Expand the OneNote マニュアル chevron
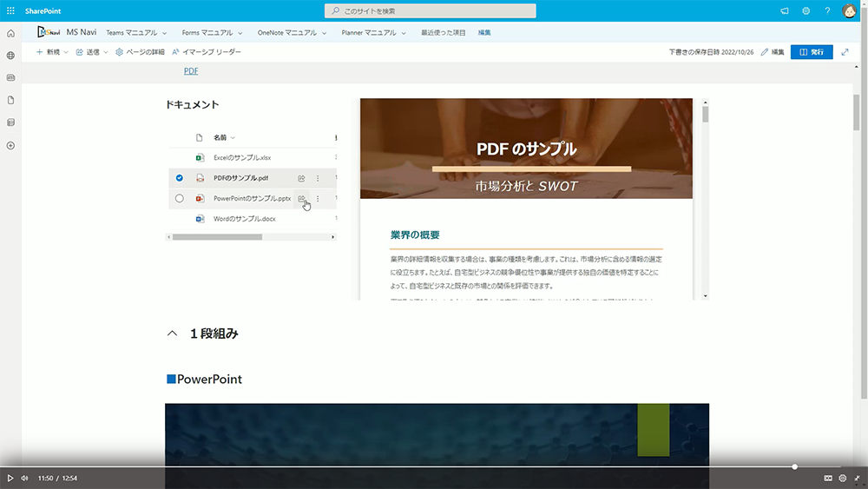 tap(325, 33)
